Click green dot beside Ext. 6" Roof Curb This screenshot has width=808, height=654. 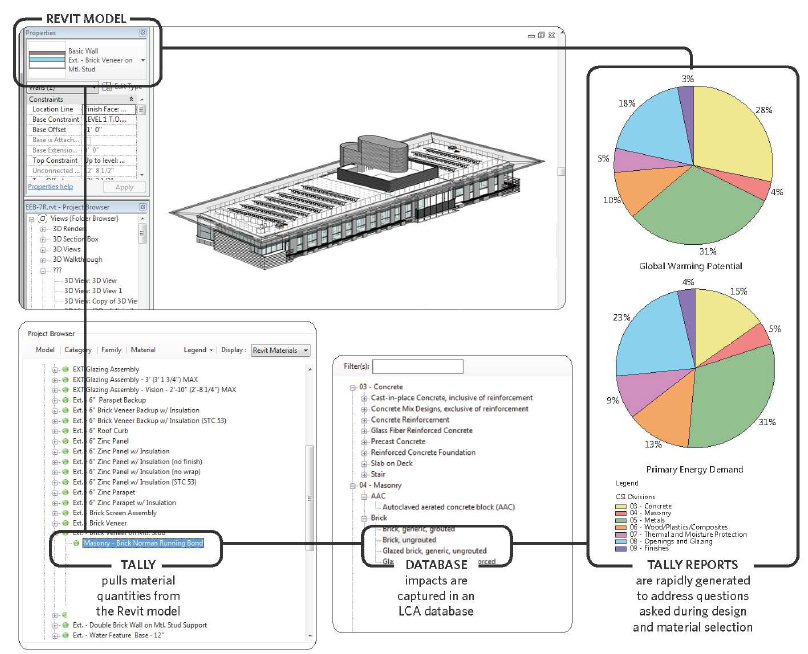(66, 429)
